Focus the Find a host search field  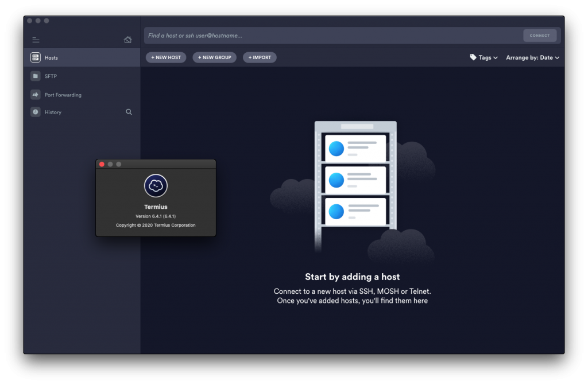pyautogui.click(x=333, y=36)
